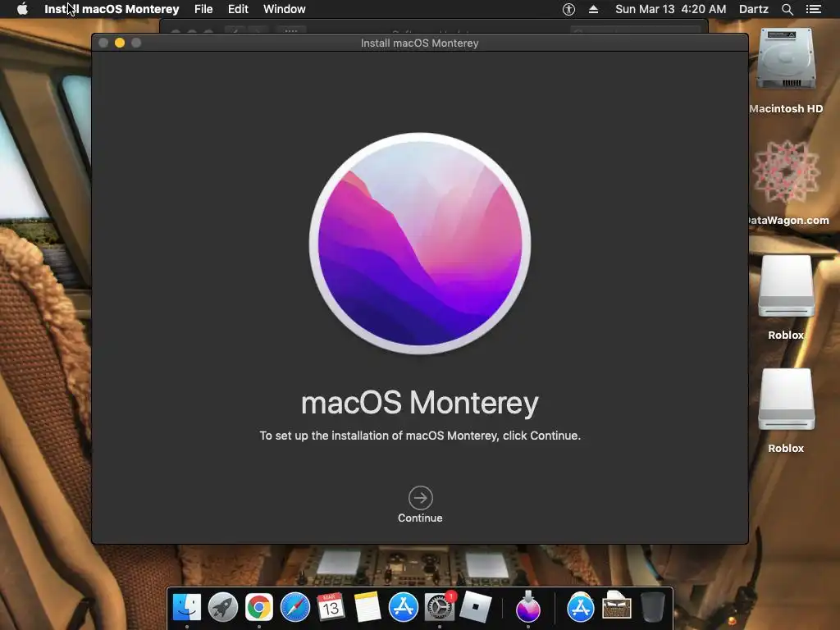The height and width of the screenshot is (630, 840).
Task: Launch Safari from the Dock
Action: click(x=295, y=607)
